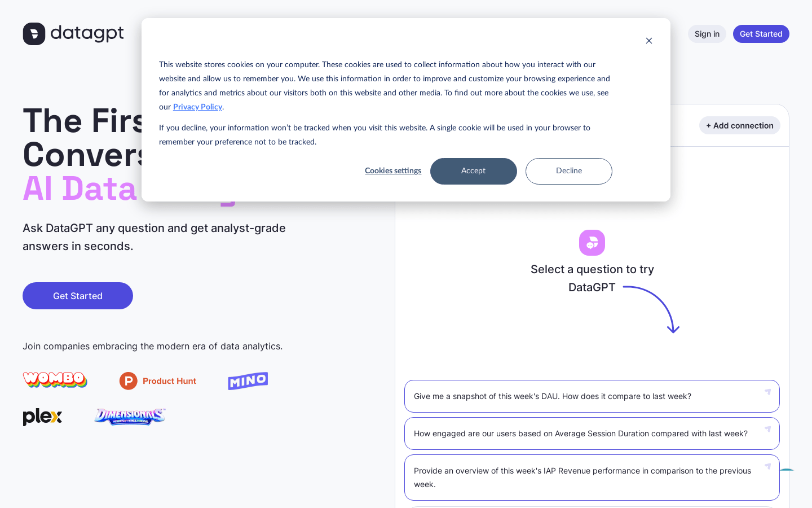This screenshot has height=508, width=812.
Task: Click the datagpt logo icon
Action: coord(34,34)
